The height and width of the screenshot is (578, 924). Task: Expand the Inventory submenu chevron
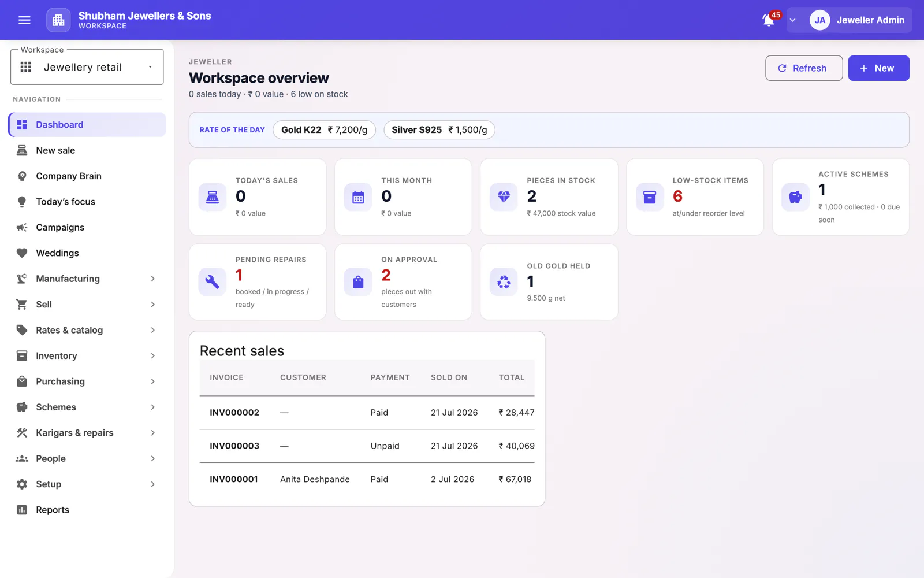pyautogui.click(x=153, y=356)
